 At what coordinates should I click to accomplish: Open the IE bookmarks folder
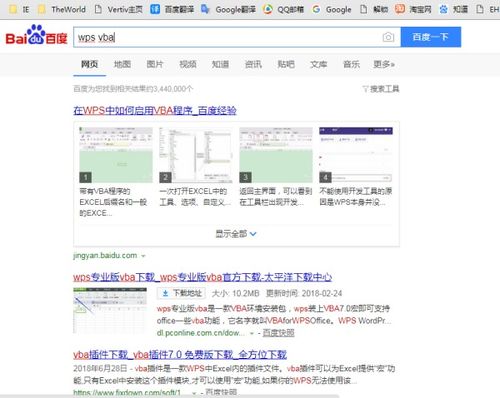(19, 9)
